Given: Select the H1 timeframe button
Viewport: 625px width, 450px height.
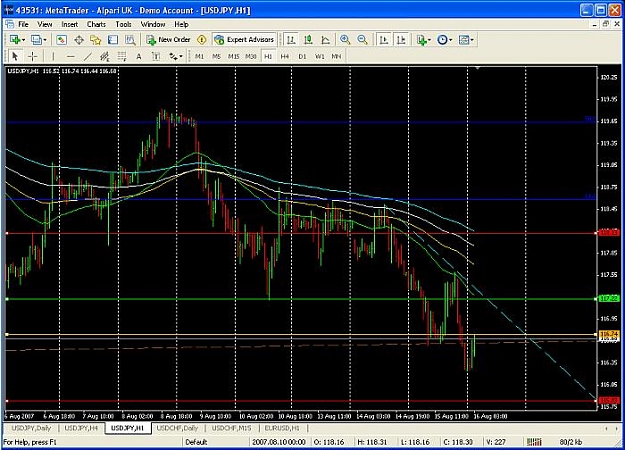Looking at the screenshot, I should (268, 57).
